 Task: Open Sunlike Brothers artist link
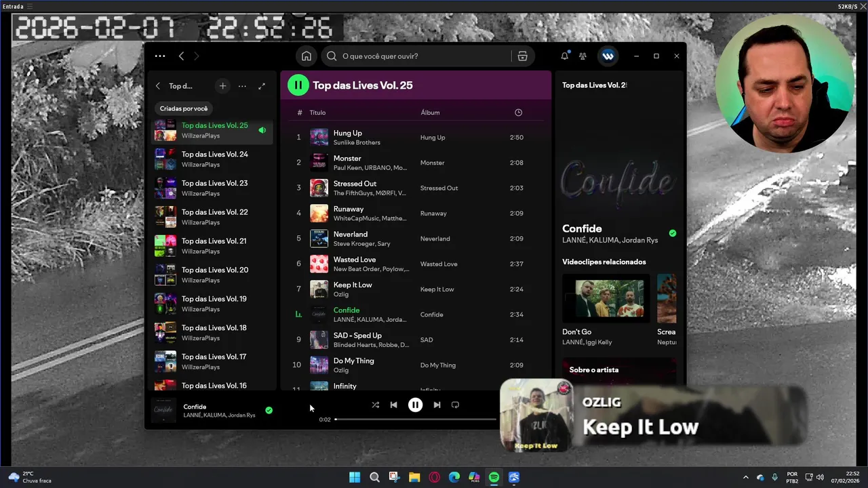click(357, 142)
